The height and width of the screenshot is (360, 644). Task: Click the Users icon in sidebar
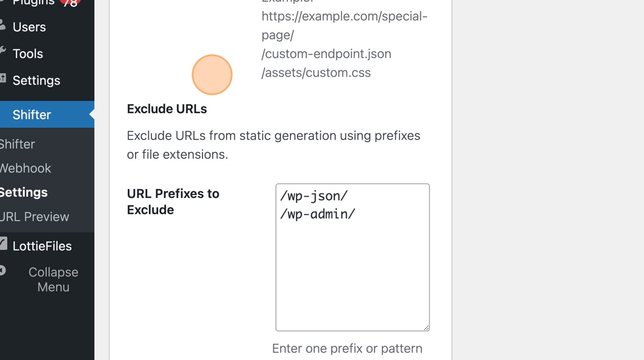(2, 25)
